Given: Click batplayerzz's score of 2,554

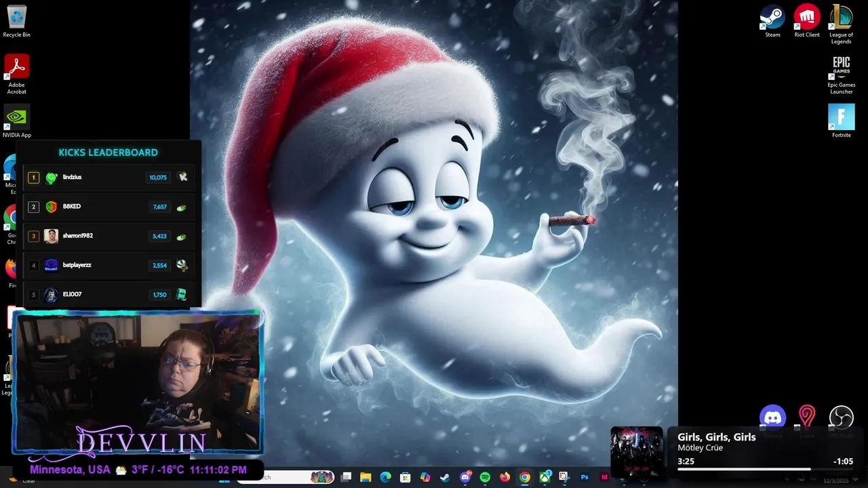Looking at the screenshot, I should (159, 266).
